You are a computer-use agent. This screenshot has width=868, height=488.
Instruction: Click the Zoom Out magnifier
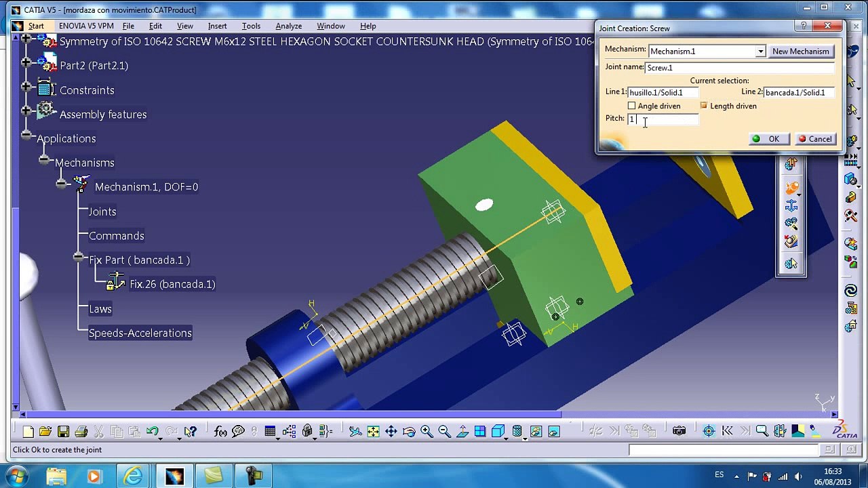[444, 431]
